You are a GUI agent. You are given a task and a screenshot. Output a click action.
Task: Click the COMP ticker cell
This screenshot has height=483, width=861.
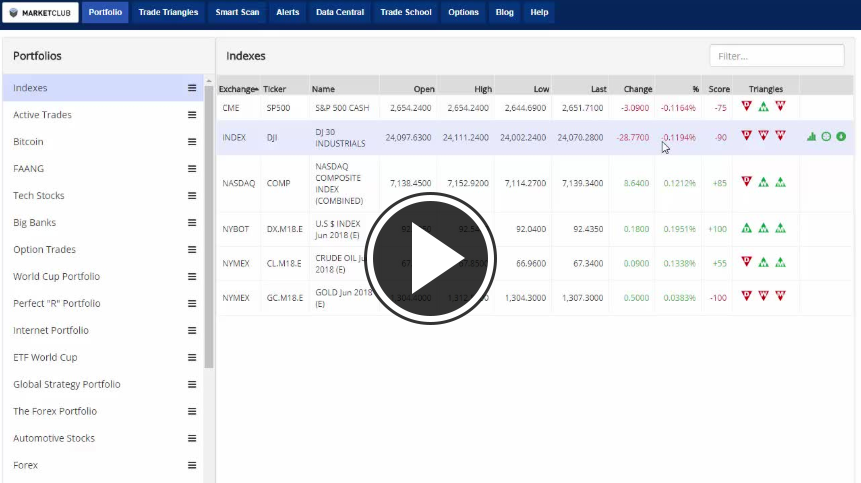click(278, 183)
